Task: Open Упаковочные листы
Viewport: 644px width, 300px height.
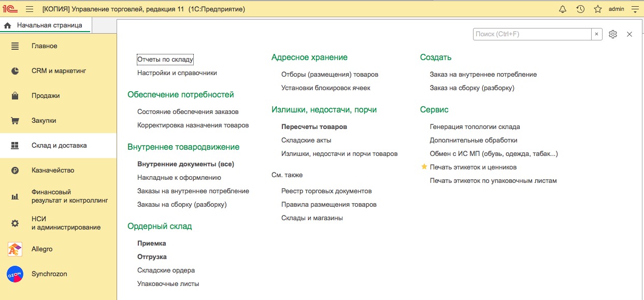Action: pyautogui.click(x=168, y=284)
